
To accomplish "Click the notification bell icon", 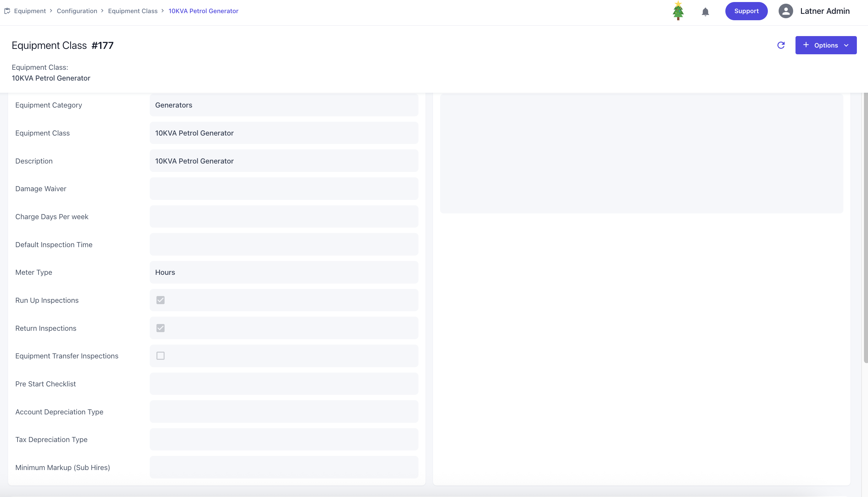I will tap(705, 11).
